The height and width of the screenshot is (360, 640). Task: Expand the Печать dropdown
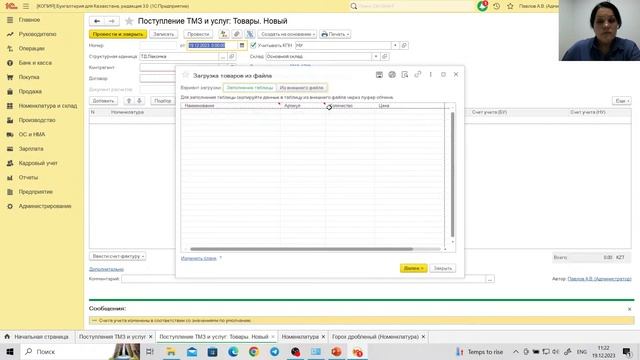coord(335,34)
